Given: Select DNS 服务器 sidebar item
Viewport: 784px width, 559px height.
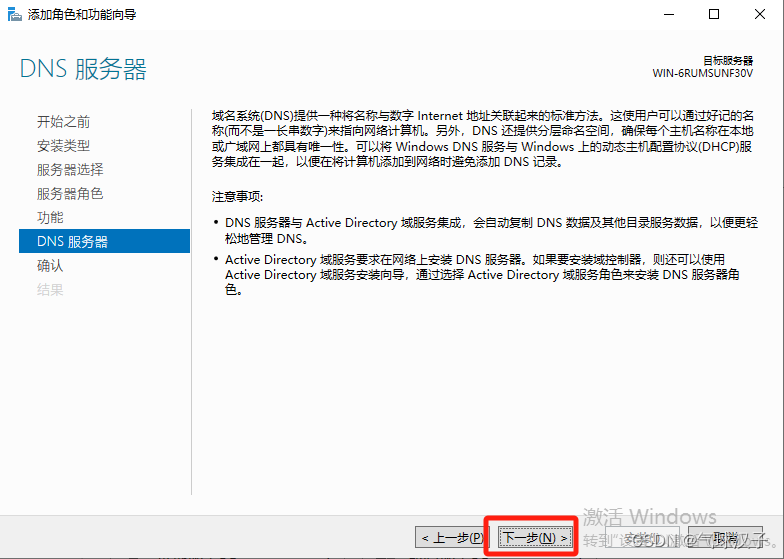Looking at the screenshot, I should (104, 241).
